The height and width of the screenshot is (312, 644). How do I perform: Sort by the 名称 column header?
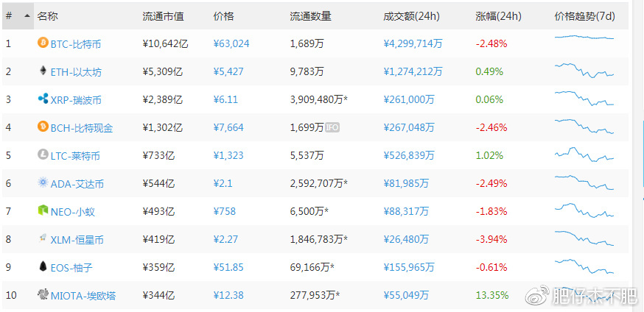(48, 16)
